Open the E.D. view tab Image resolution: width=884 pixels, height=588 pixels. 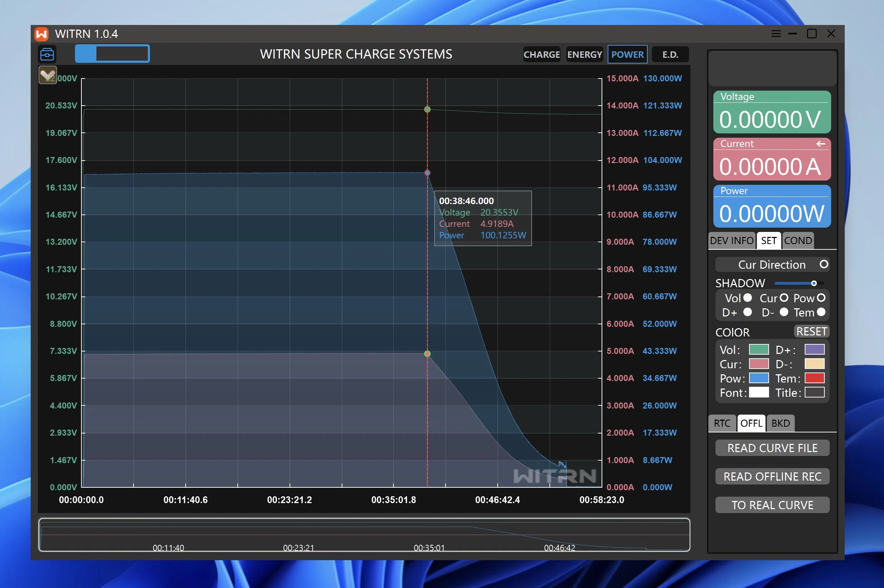tap(670, 55)
